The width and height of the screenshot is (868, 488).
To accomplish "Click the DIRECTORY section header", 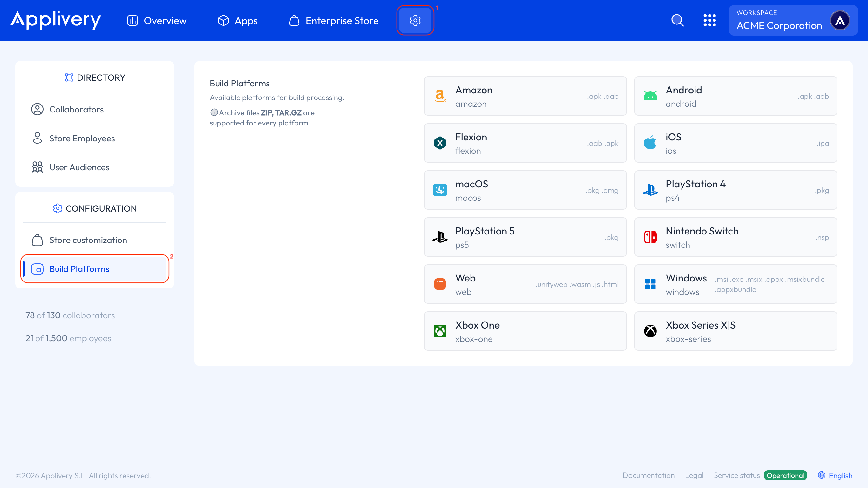I will [x=95, y=78].
